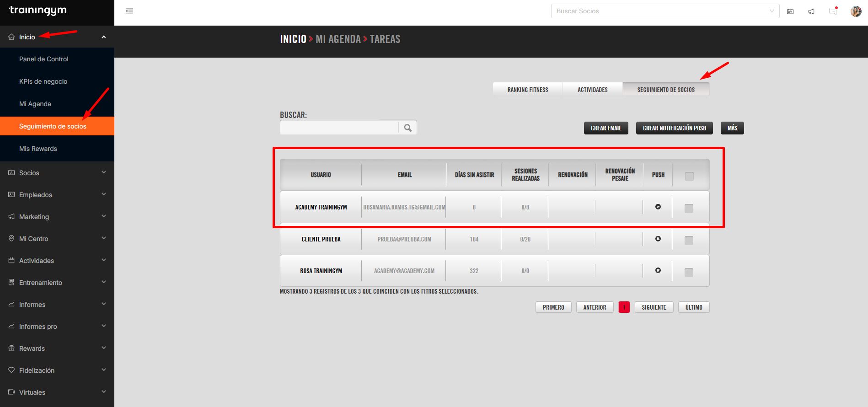Check the Rosa Trainingym row checkbox
The height and width of the screenshot is (407, 868).
pos(689,272)
